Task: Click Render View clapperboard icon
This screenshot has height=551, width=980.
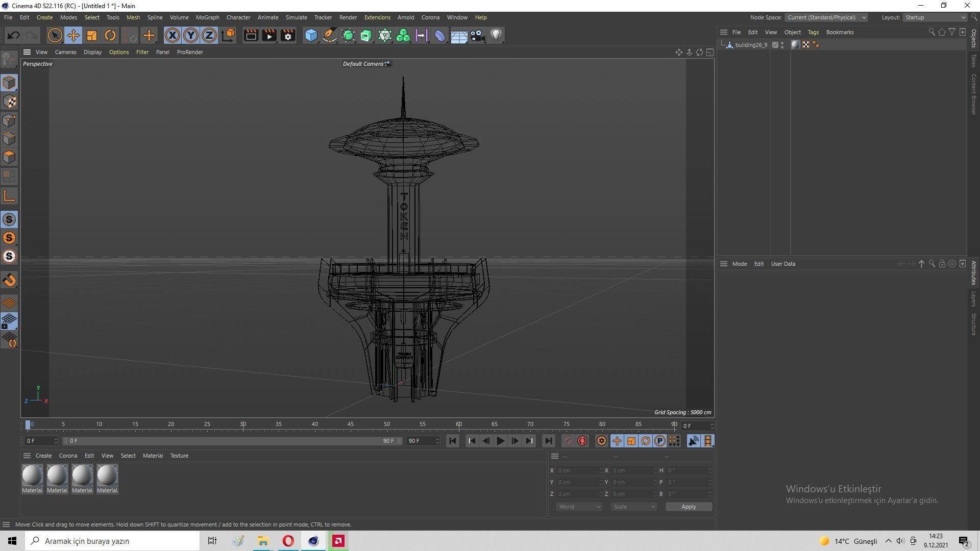Action: coord(251,35)
